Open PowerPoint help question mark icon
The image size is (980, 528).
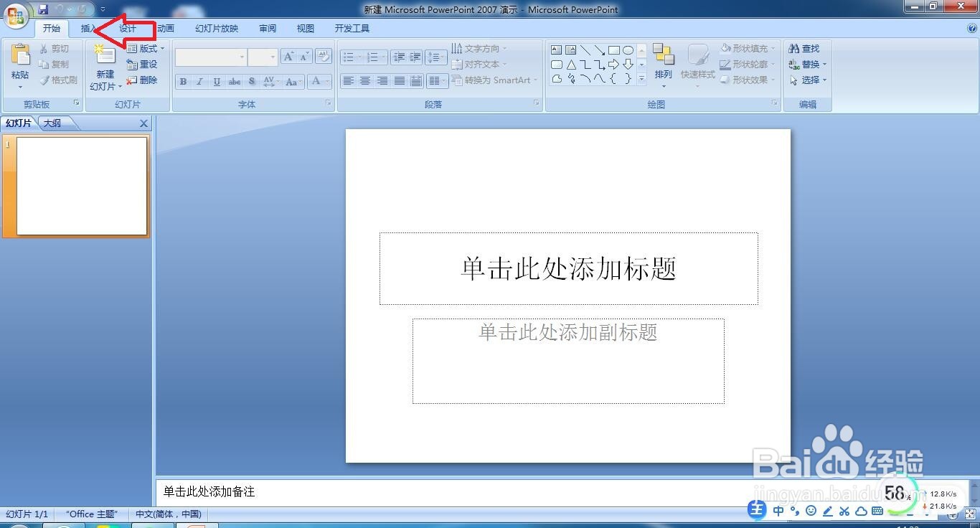(x=972, y=29)
